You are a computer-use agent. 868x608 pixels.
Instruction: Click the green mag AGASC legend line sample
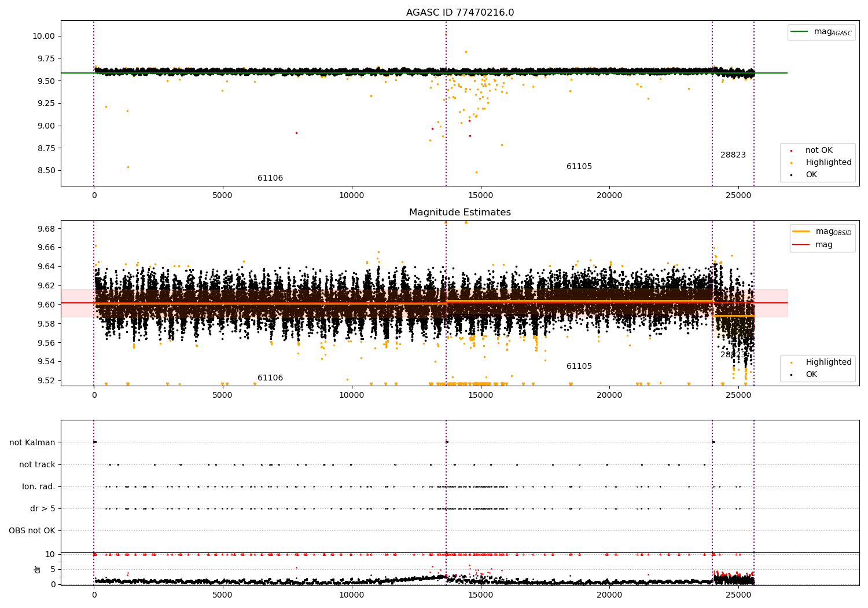point(800,32)
